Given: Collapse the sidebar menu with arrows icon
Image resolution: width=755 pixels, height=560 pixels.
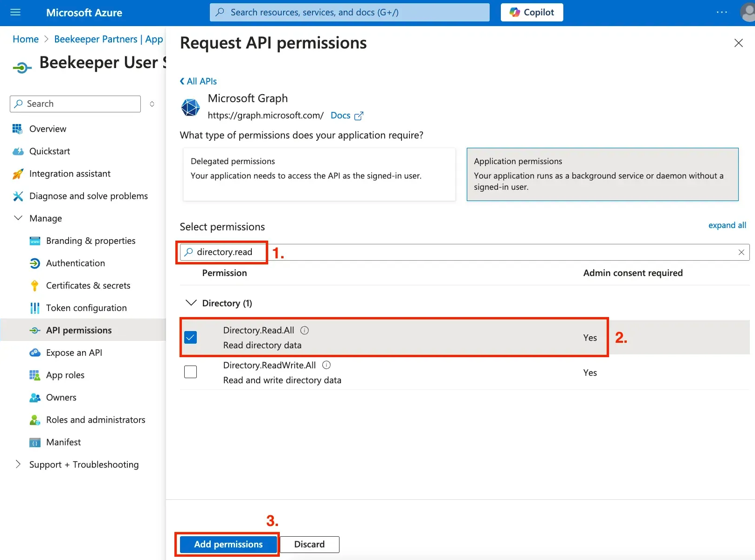Looking at the screenshot, I should 152,104.
